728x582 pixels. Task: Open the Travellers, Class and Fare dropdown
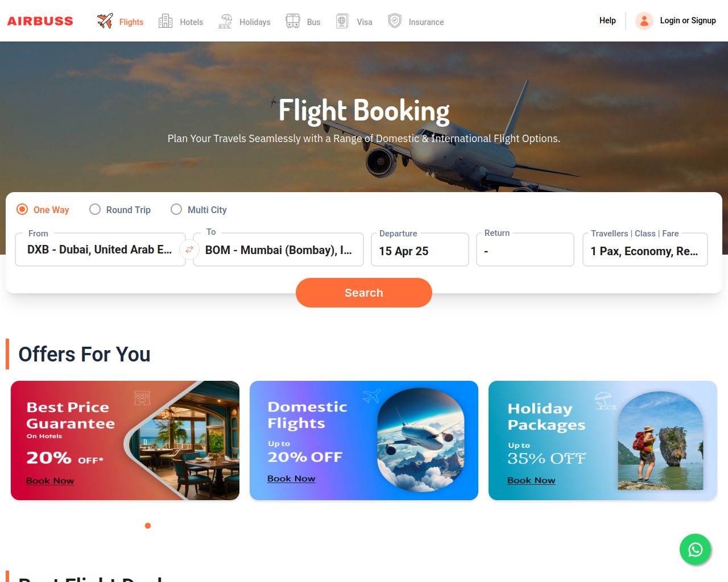tap(645, 250)
